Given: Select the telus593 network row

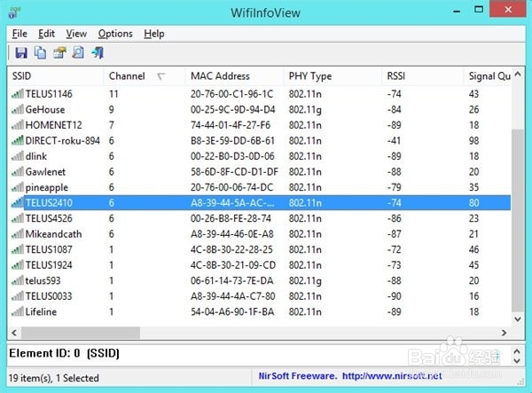Looking at the screenshot, I should (x=260, y=280).
